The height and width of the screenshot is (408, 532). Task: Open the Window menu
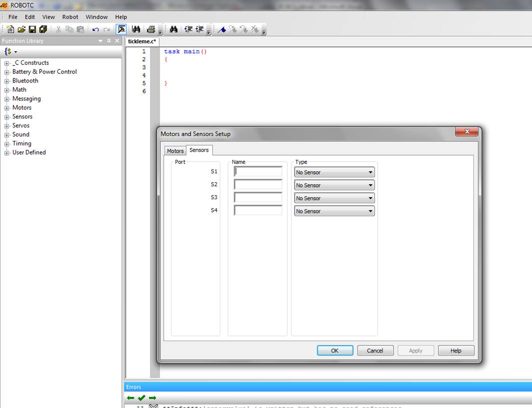coord(97,17)
